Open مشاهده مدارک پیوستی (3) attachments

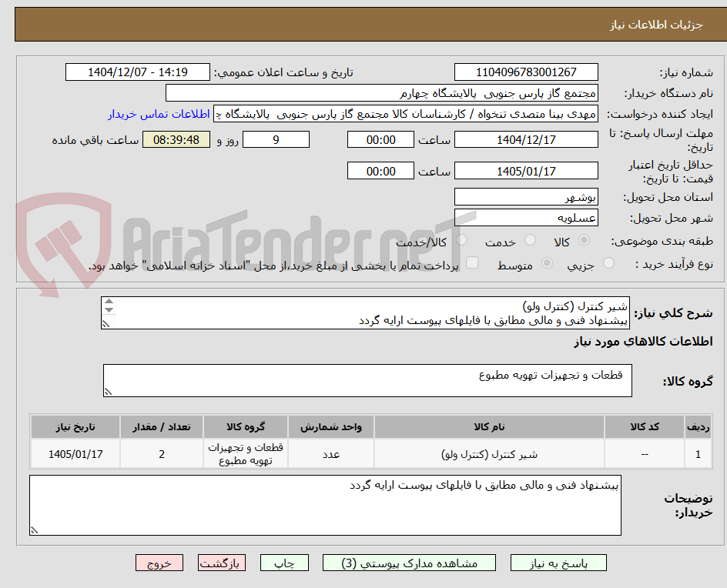coord(409,563)
